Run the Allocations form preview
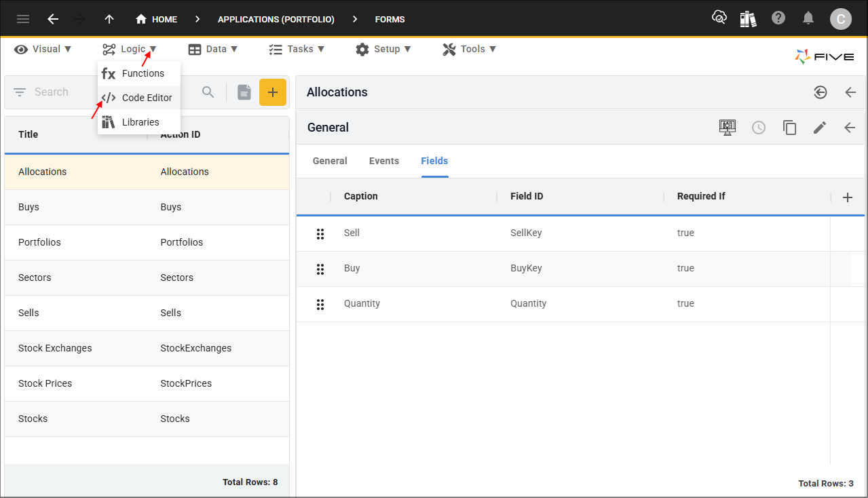The width and height of the screenshot is (868, 498). (x=727, y=127)
